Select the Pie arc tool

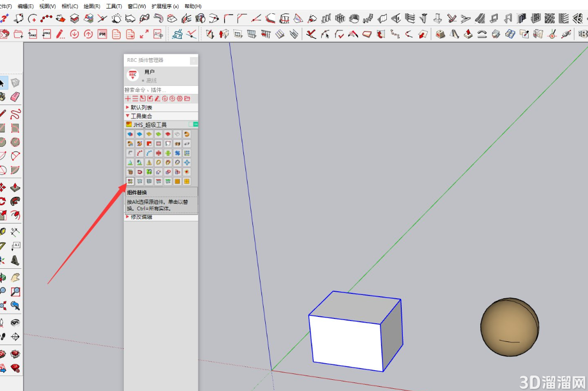click(15, 170)
